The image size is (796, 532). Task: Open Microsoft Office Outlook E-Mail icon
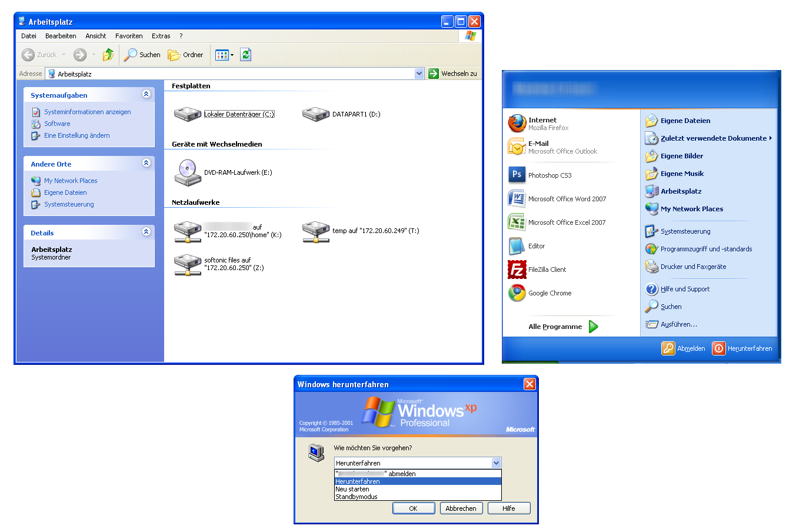tap(517, 147)
